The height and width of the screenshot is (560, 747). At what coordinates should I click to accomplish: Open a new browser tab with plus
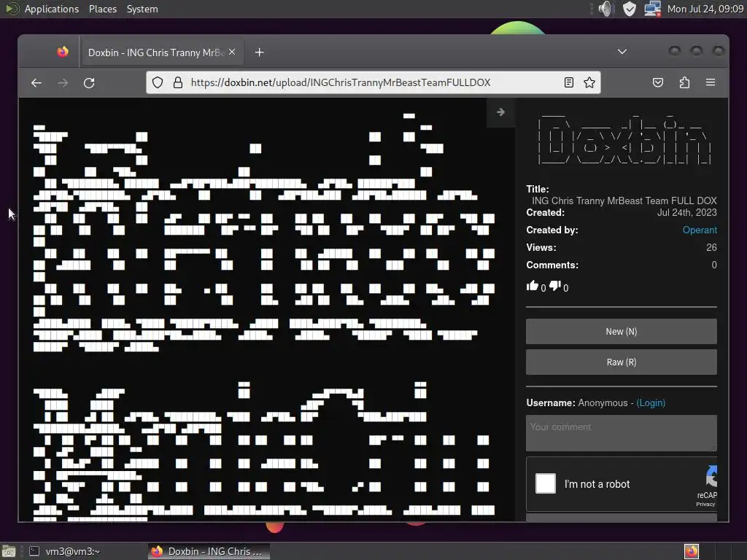[259, 52]
